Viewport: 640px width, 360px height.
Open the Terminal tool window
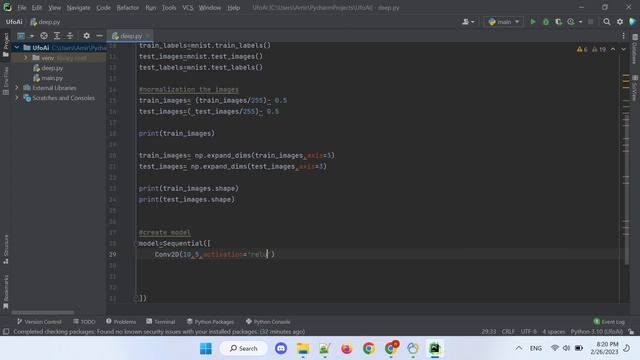click(x=160, y=322)
